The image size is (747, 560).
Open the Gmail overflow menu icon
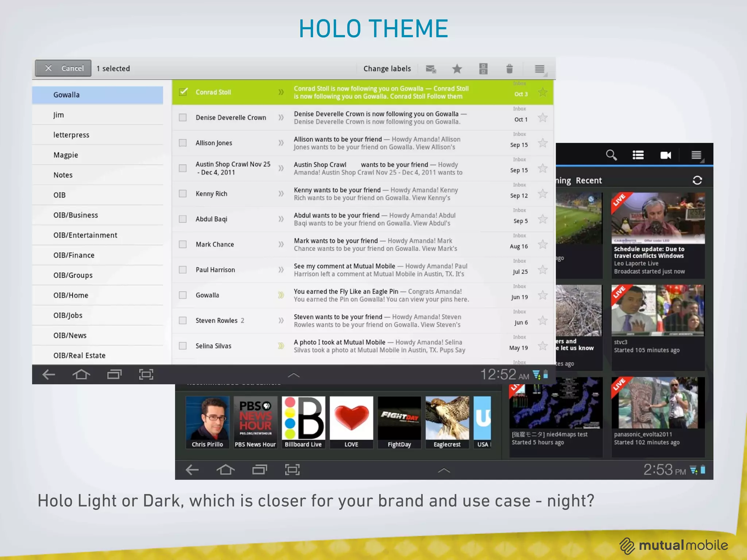click(x=540, y=69)
